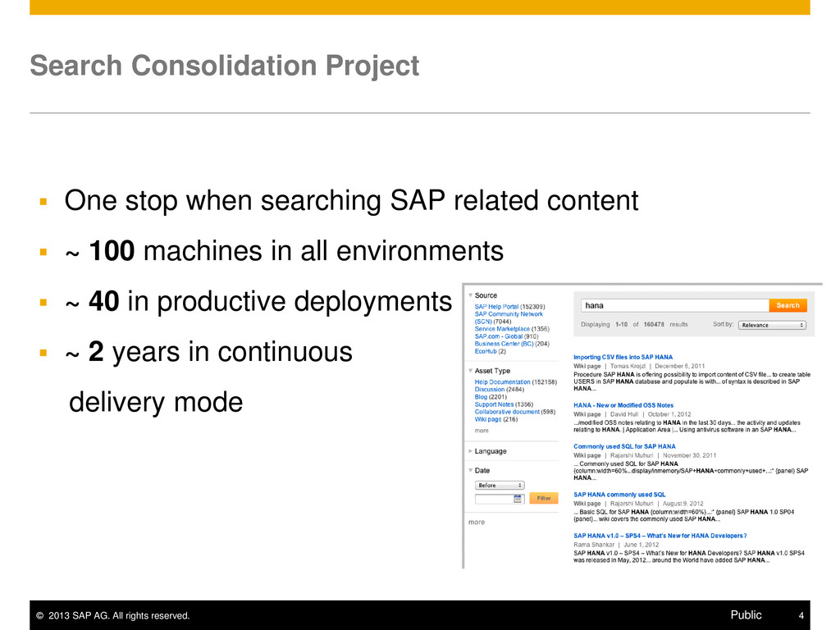
Task: Open the Sort by Relevance dropdown
Action: (772, 325)
